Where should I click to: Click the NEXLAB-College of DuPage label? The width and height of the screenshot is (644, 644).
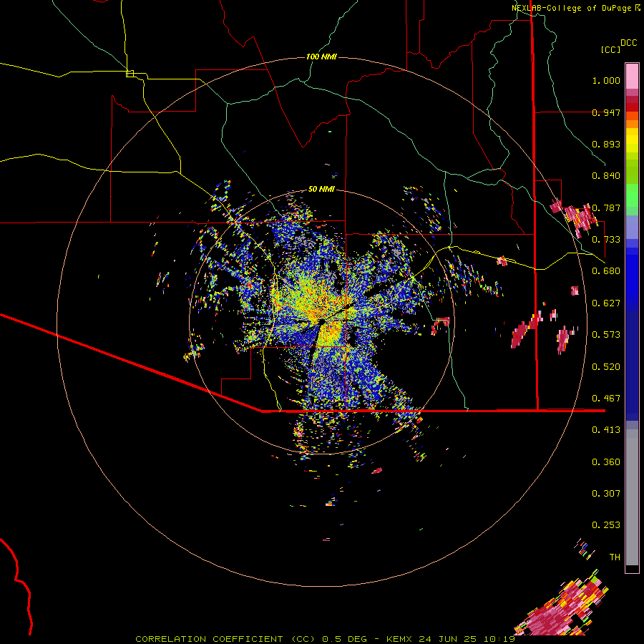click(x=571, y=8)
